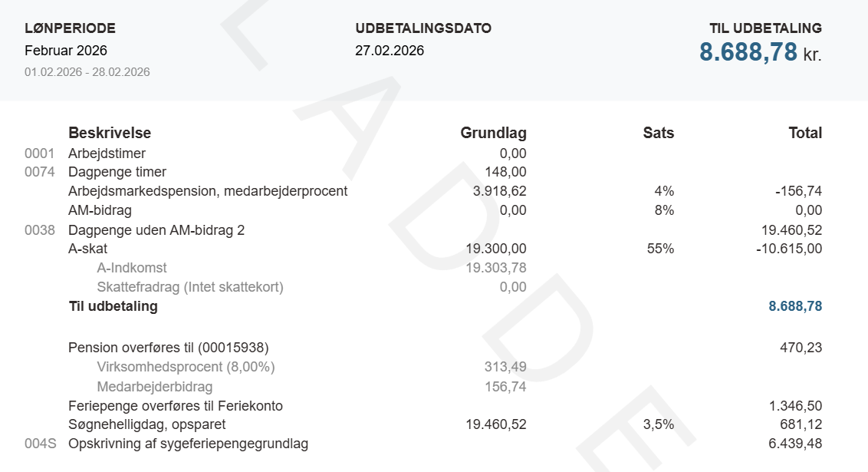Image resolution: width=868 pixels, height=472 pixels.
Task: Click the Total column header
Action: pyautogui.click(x=805, y=133)
